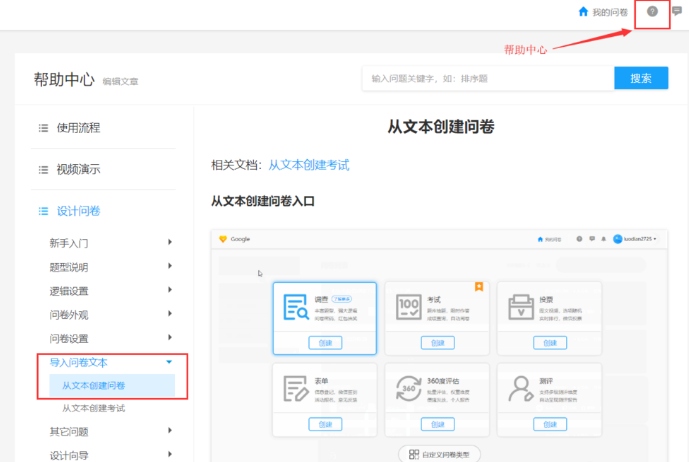
Task: Expand 新手入门 submenu arrow
Action: (170, 242)
